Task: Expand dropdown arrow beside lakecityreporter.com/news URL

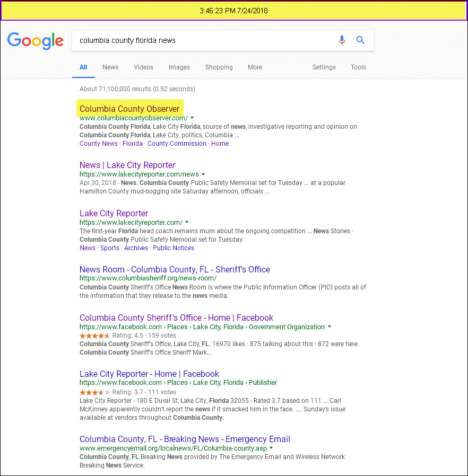Action: click(x=203, y=174)
